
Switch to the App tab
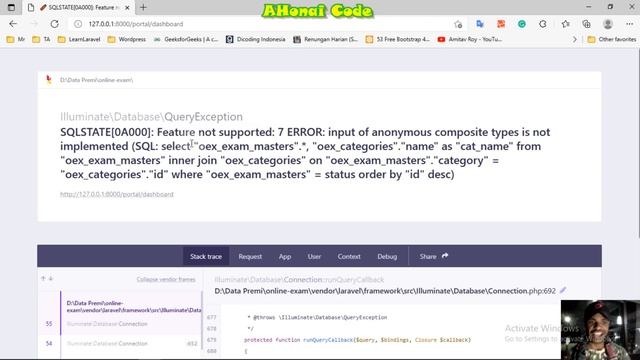coord(285,256)
